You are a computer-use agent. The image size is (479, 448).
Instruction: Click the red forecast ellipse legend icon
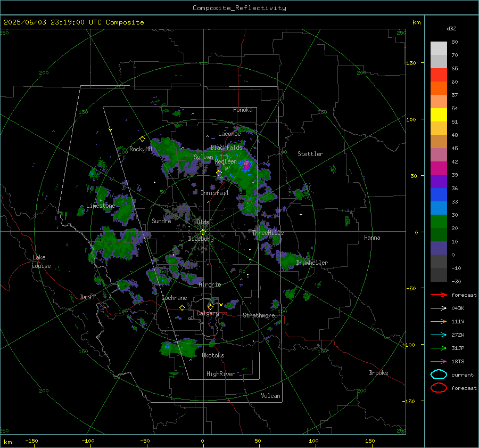(439, 388)
